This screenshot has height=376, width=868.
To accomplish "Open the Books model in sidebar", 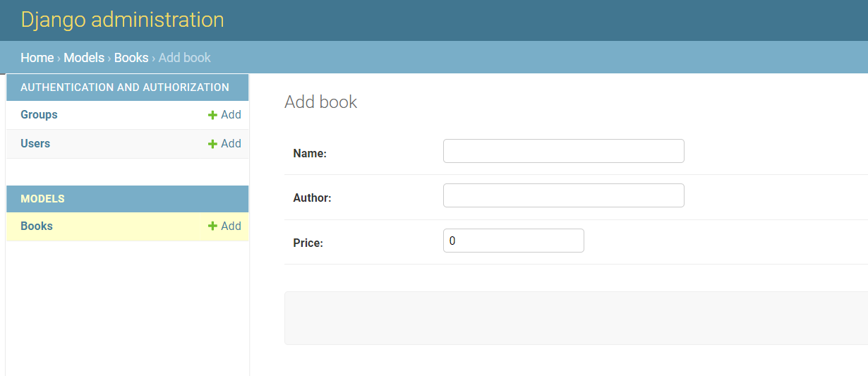I will (37, 226).
